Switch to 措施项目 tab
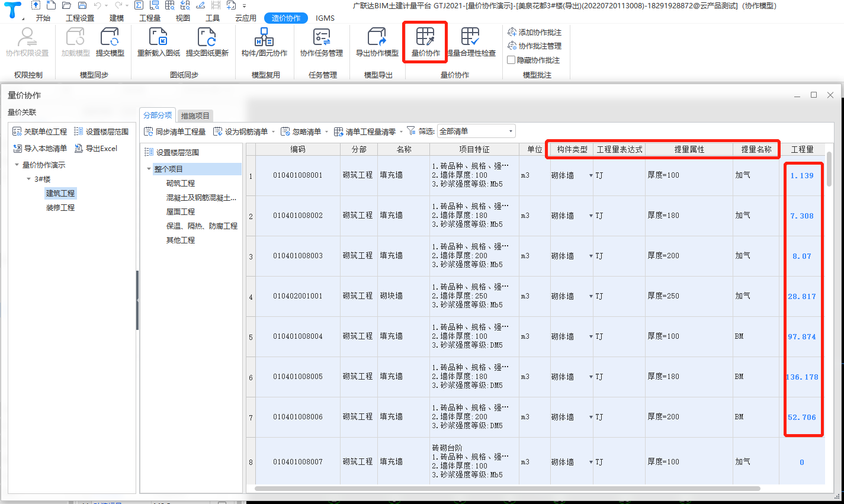This screenshot has height=504, width=844. click(x=195, y=115)
